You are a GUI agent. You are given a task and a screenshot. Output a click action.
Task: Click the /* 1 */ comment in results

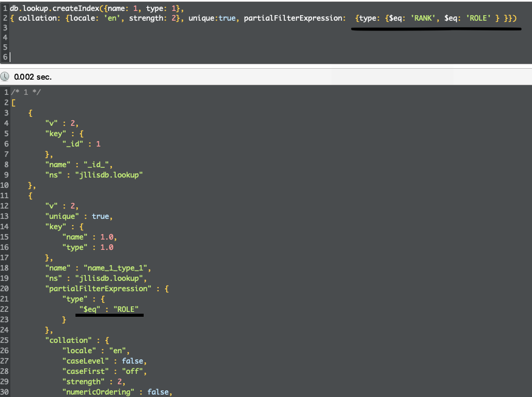pos(26,92)
